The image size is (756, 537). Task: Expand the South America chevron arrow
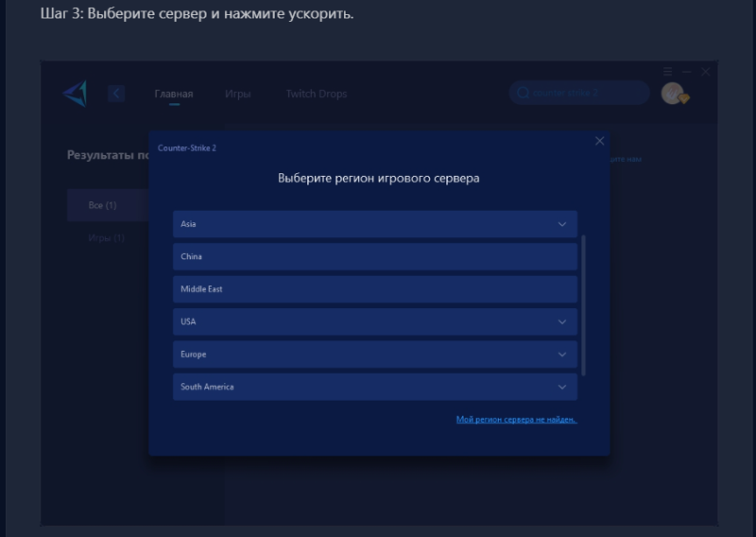click(x=562, y=387)
